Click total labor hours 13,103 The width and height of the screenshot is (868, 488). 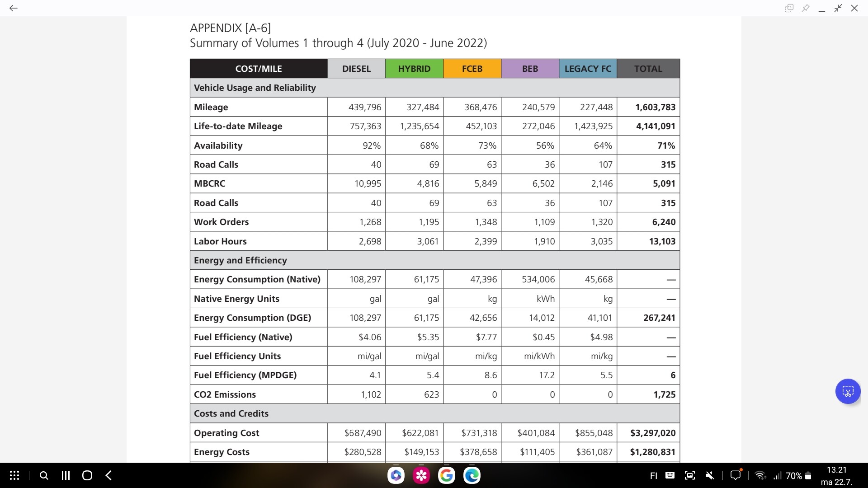tap(662, 241)
